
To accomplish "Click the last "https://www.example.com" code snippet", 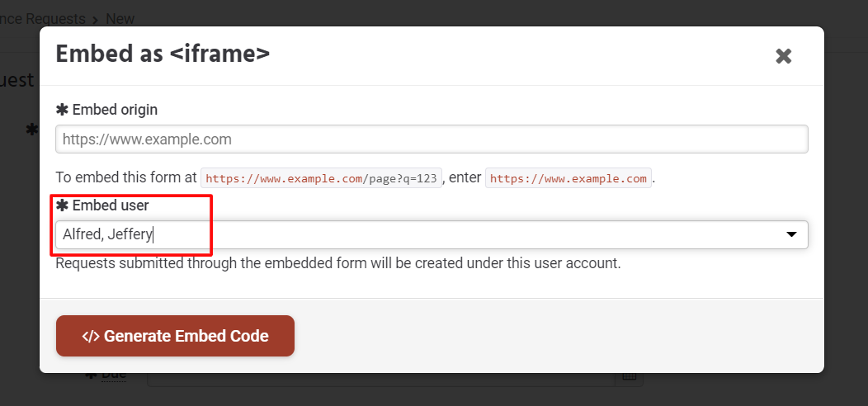I will click(x=568, y=178).
